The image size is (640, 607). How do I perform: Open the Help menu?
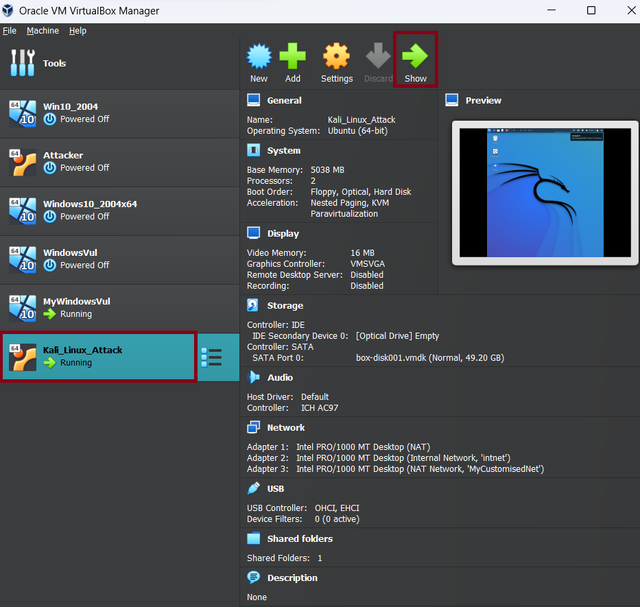(78, 31)
